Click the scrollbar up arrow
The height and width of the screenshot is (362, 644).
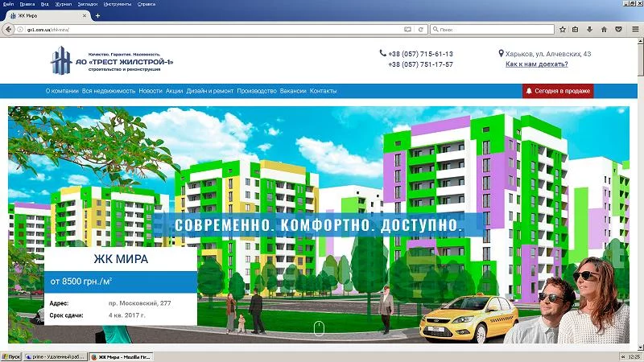pyautogui.click(x=640, y=41)
